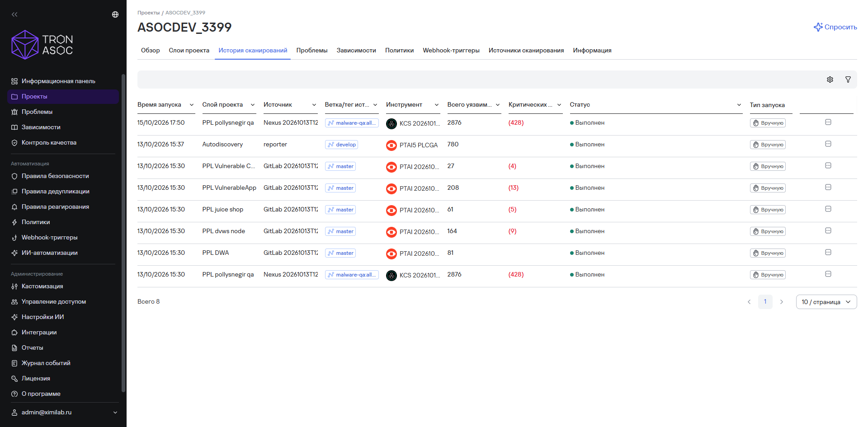Open Правила реагирования in sidebar
The width and height of the screenshot is (868, 427).
[63, 207]
